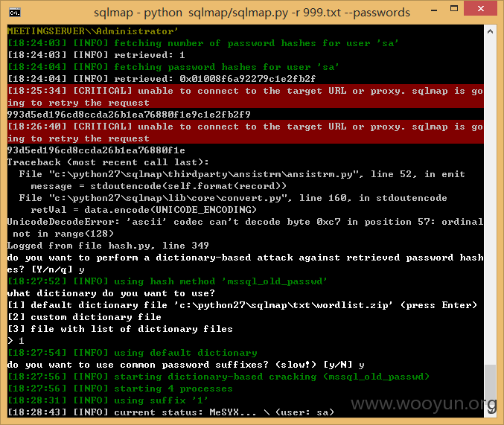Click 'Traceback (most recent call last):' line
This screenshot has width=504, height=425.
click(x=108, y=162)
